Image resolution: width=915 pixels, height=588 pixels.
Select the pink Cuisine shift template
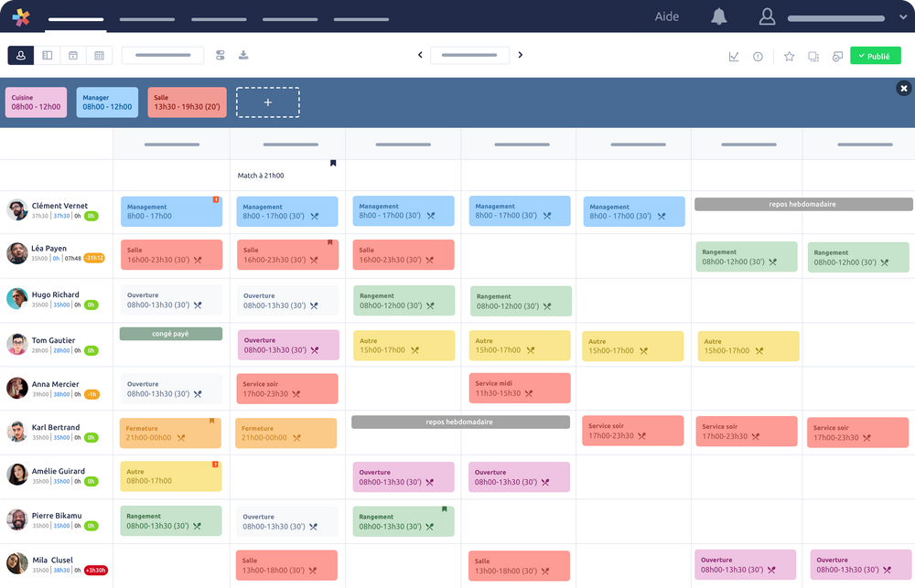pyautogui.click(x=36, y=102)
